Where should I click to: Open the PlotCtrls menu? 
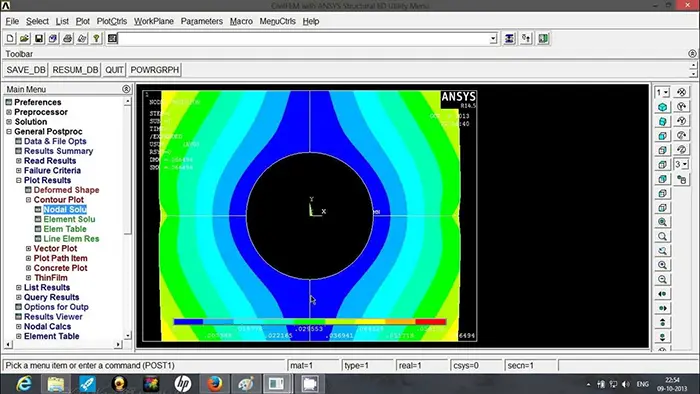tap(112, 21)
